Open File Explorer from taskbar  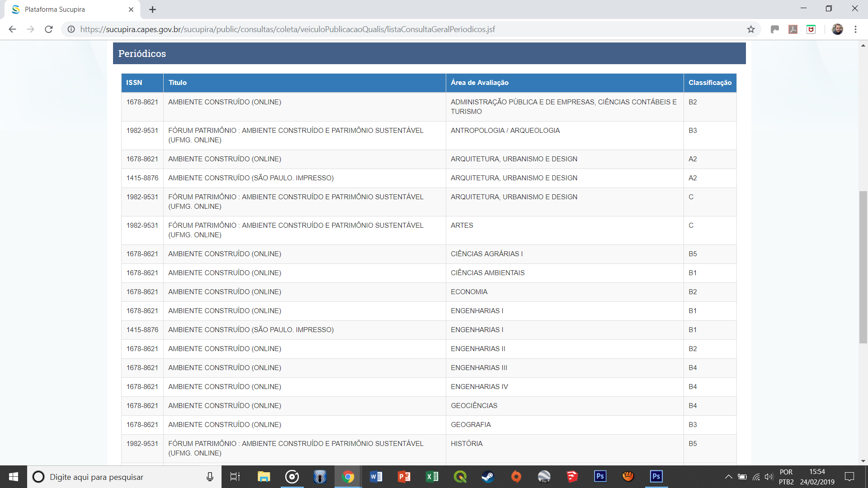264,477
